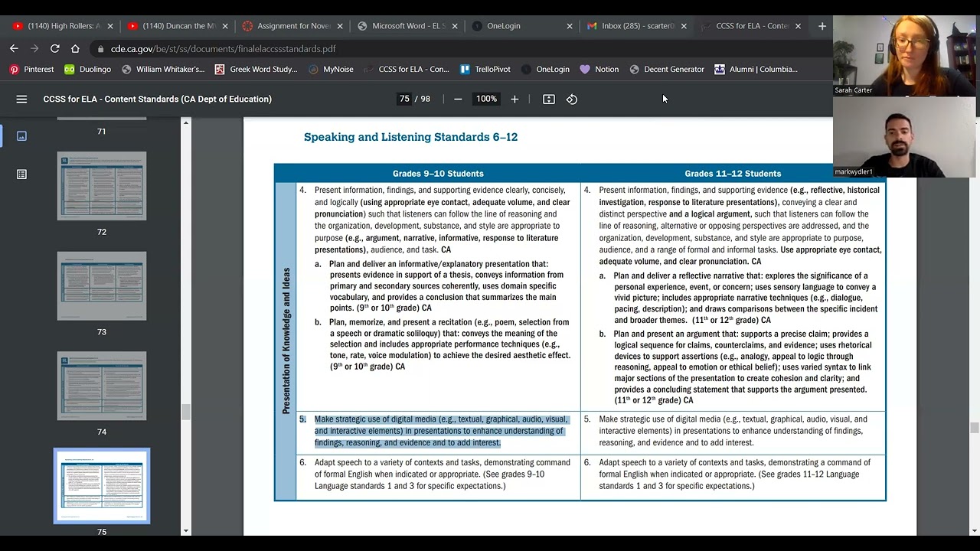
Task: Open the MyNoise bookmark
Action: pos(331,69)
